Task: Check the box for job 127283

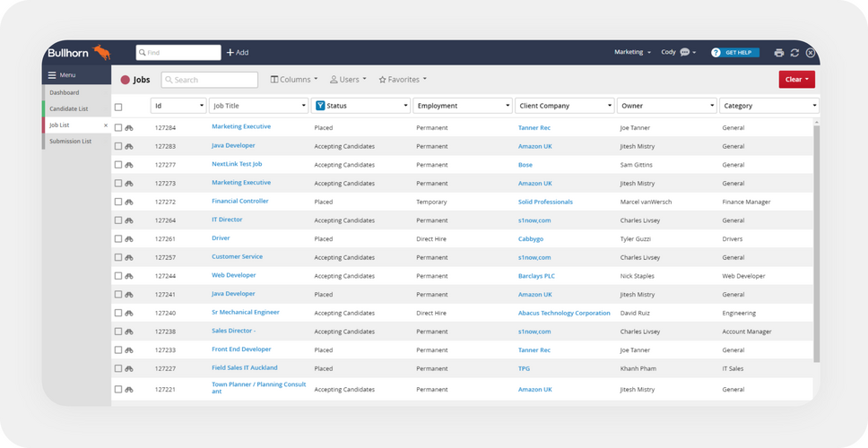Action: [117, 146]
